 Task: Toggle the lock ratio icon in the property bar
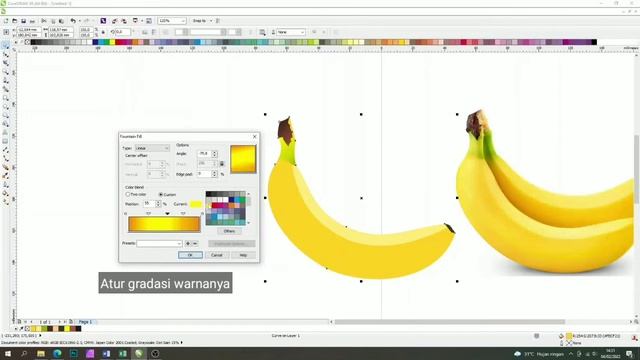click(x=103, y=32)
